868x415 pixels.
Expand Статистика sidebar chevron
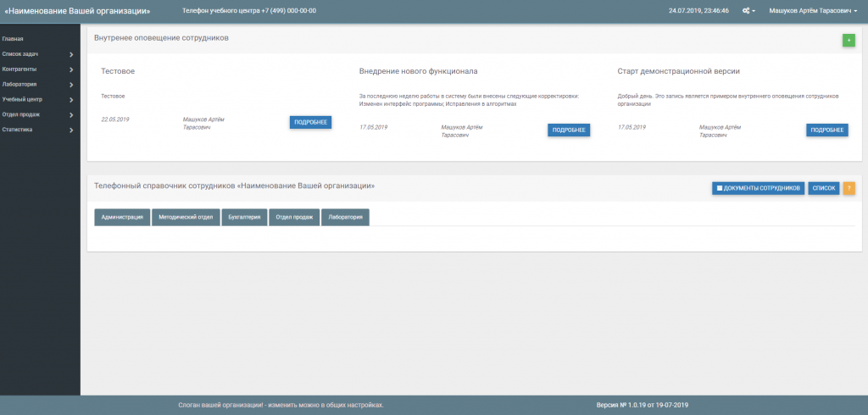[x=71, y=130]
